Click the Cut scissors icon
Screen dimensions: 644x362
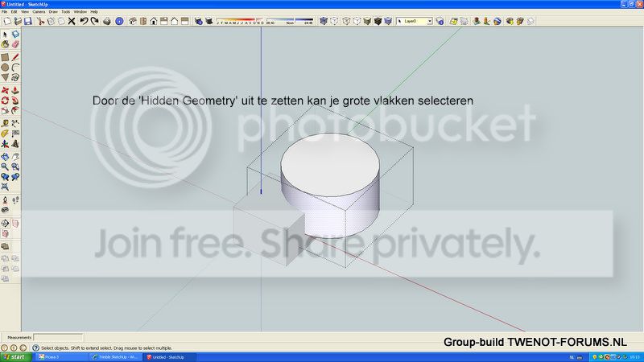(40, 21)
